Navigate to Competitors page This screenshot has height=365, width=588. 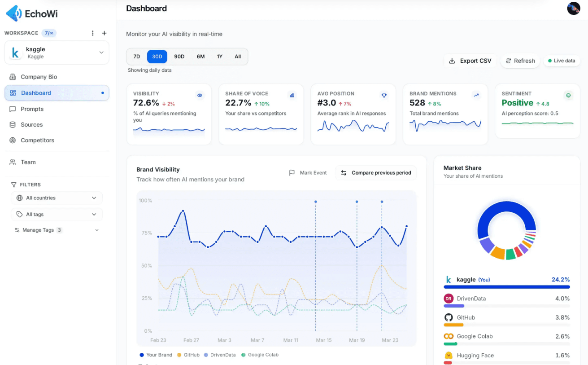(x=57, y=141)
